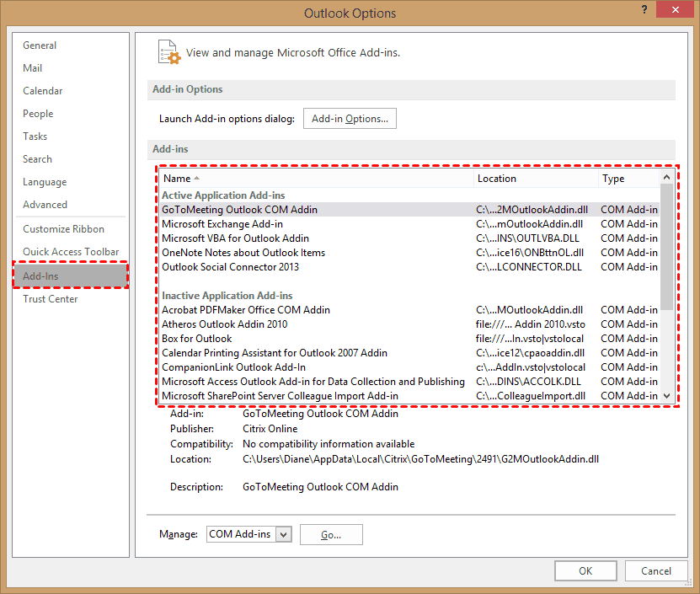The image size is (700, 594).
Task: Confirm changes with the OK button
Action: click(x=585, y=570)
